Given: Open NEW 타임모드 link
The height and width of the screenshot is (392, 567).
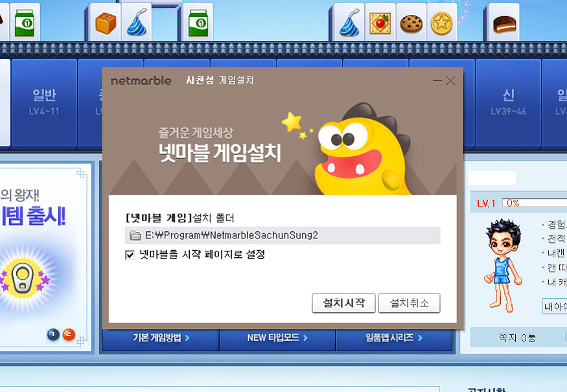Looking at the screenshot, I should click(x=277, y=338).
